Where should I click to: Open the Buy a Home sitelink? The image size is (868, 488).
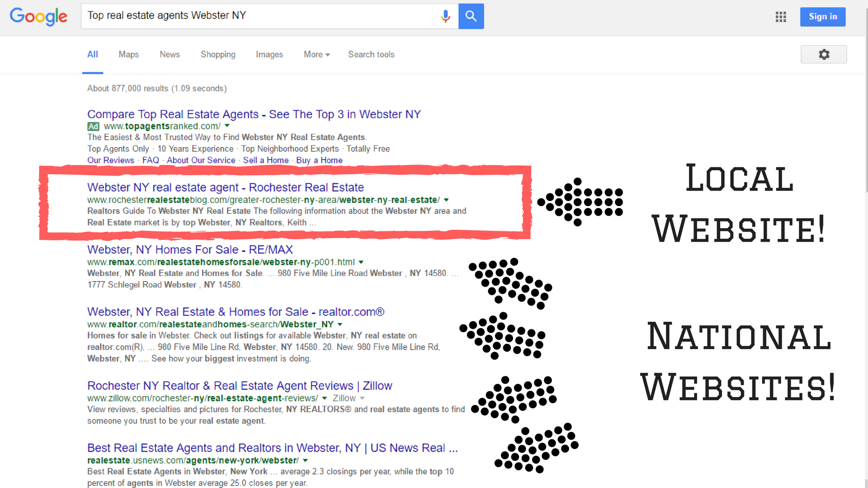click(319, 160)
